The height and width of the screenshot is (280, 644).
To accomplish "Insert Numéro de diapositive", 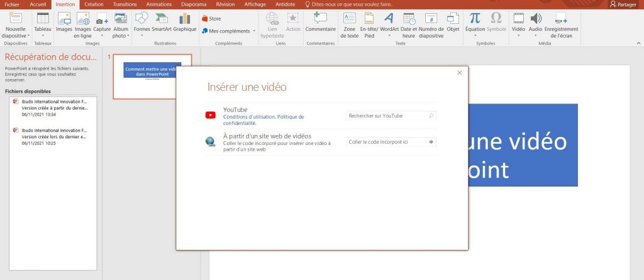I will coord(431,18).
